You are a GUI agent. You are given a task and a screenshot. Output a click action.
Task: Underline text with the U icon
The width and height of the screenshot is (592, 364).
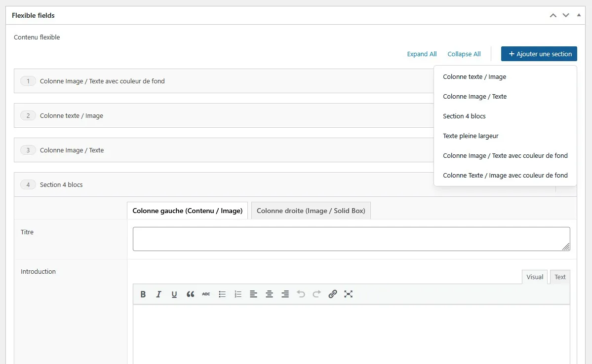[x=174, y=294]
